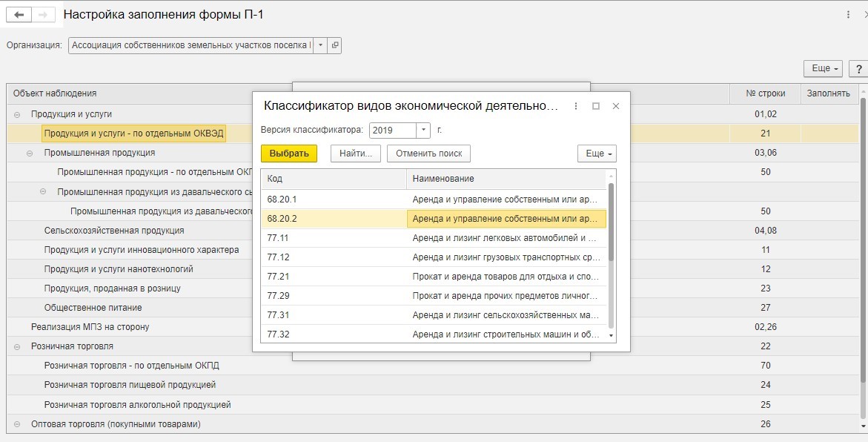Collapse the Промышленная продукция group
868x442 pixels.
click(x=30, y=153)
